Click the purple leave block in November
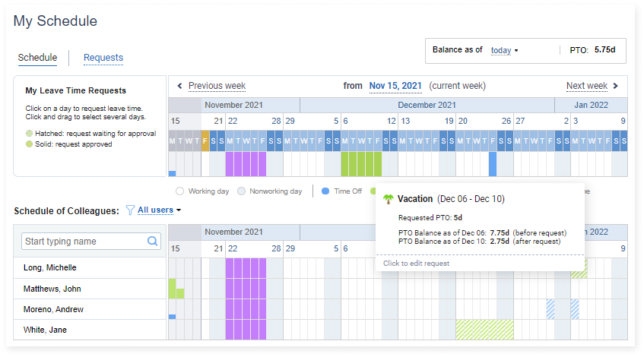This screenshot has width=644, height=357. click(246, 164)
